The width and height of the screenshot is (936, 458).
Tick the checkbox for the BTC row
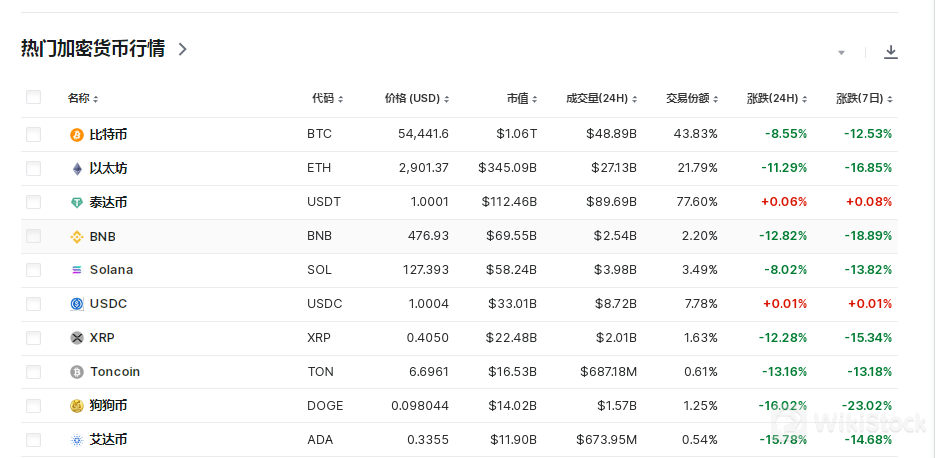click(x=34, y=134)
